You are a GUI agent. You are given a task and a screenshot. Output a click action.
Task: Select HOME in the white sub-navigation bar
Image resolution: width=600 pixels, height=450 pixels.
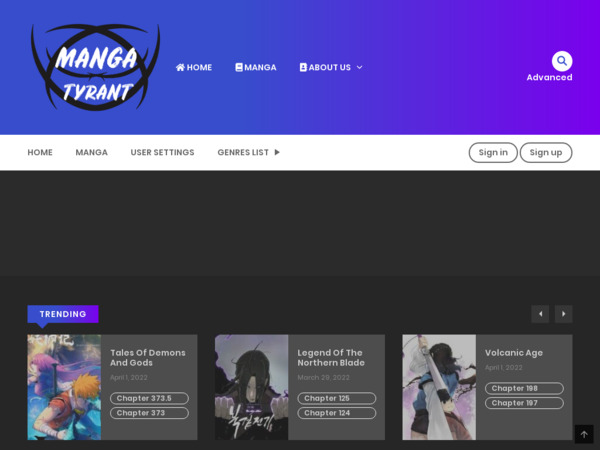click(x=40, y=152)
